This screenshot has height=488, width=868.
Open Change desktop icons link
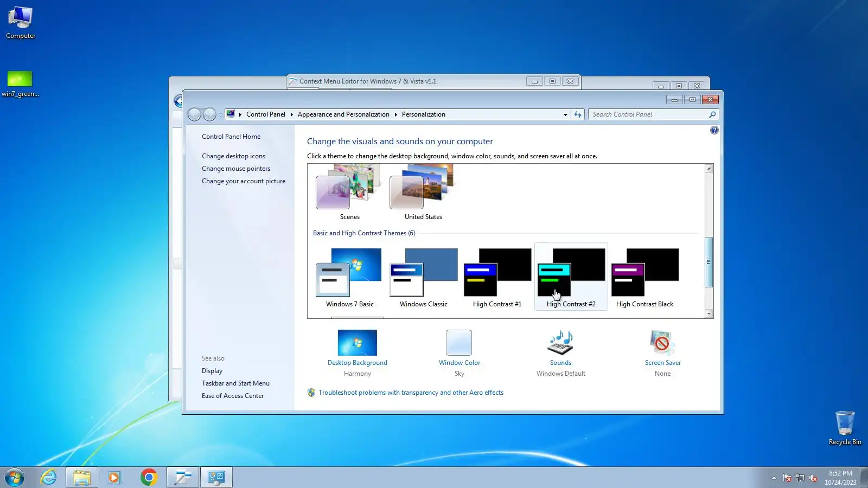pos(234,156)
